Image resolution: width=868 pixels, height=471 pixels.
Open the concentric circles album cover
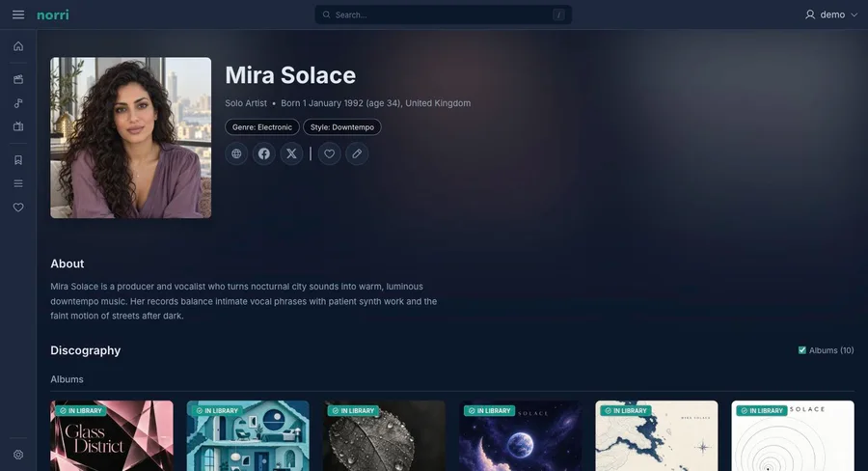click(793, 436)
